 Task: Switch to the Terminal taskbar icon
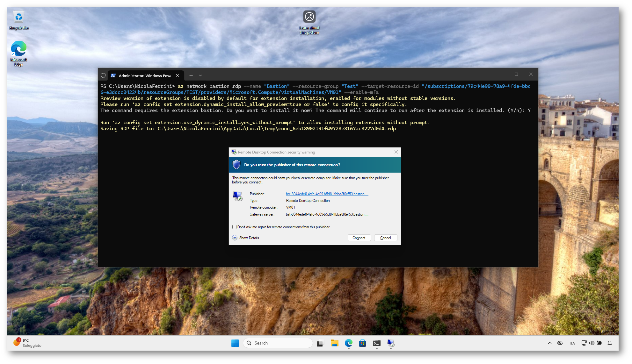pyautogui.click(x=376, y=343)
